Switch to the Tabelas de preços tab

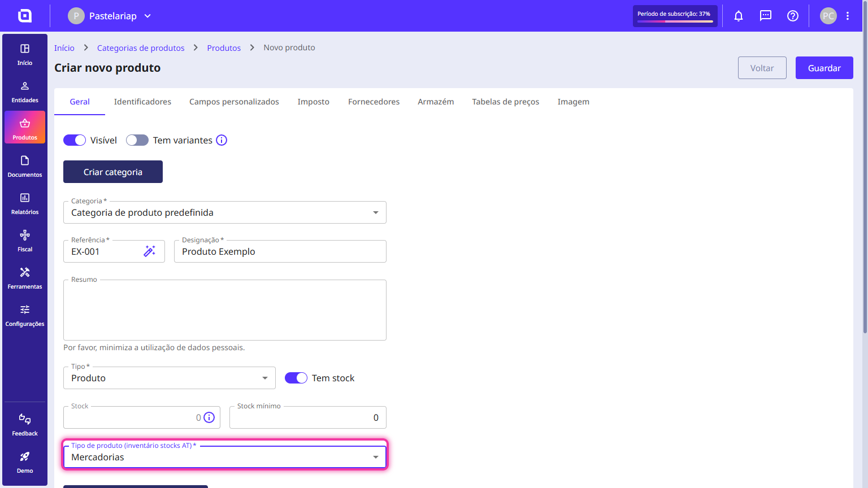[506, 102]
